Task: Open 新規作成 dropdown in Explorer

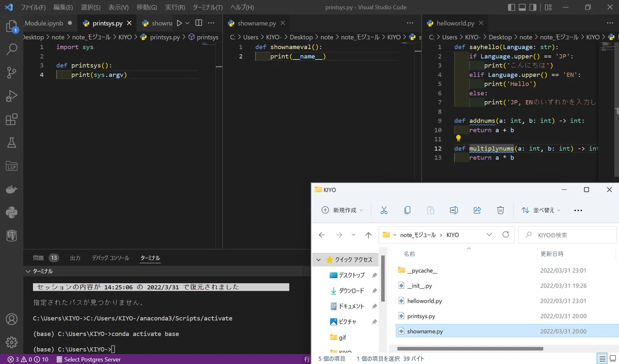Action: (x=342, y=210)
